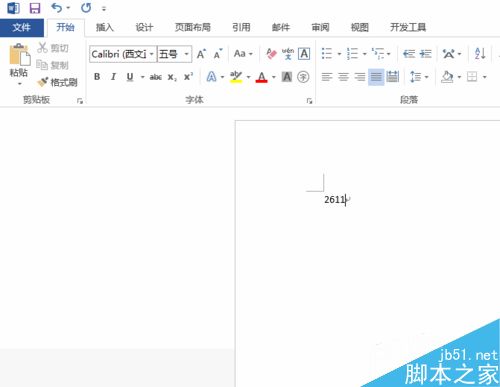Toggle superscript formatting
Viewport: 500px width, 387px height.
tap(188, 77)
